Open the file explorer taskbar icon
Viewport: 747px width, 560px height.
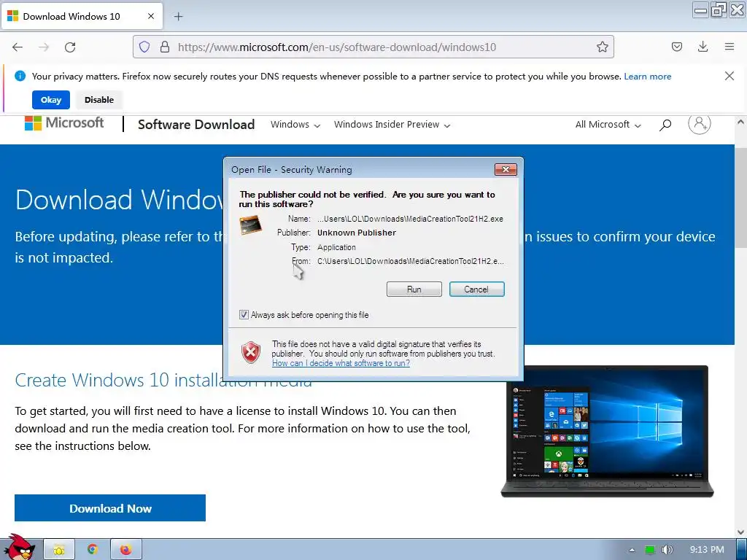pos(59,550)
